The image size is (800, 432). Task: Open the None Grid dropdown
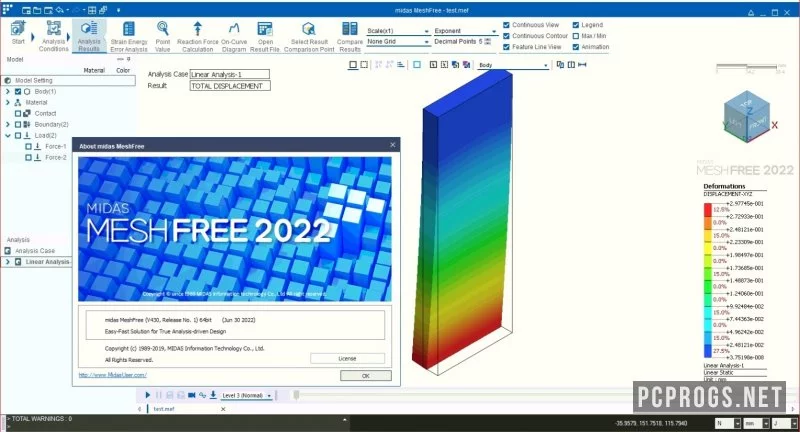tap(398, 41)
